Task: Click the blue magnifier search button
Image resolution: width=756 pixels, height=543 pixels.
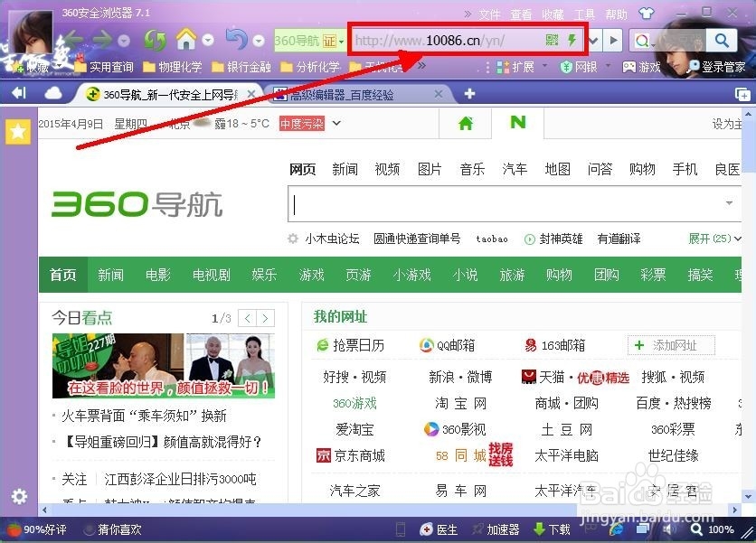Action: 722,40
